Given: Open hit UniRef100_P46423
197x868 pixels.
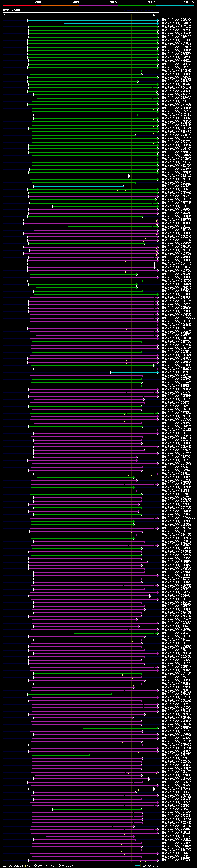Looking at the screenshot, I should tap(177, 37).
